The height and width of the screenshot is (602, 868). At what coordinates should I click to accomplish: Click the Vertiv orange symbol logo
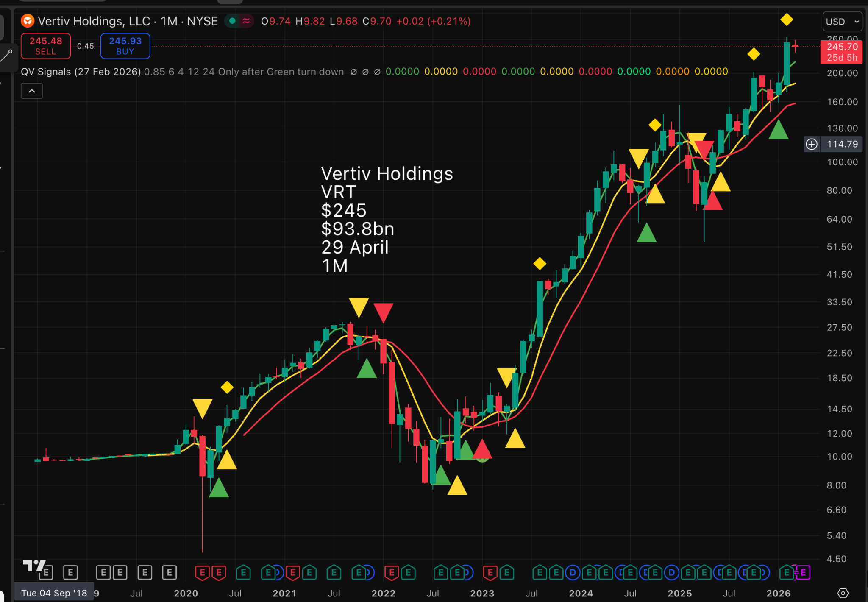(28, 21)
